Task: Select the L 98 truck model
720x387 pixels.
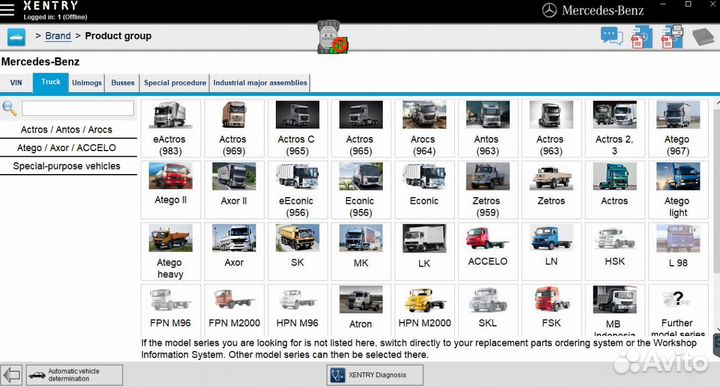Action: [x=678, y=252]
